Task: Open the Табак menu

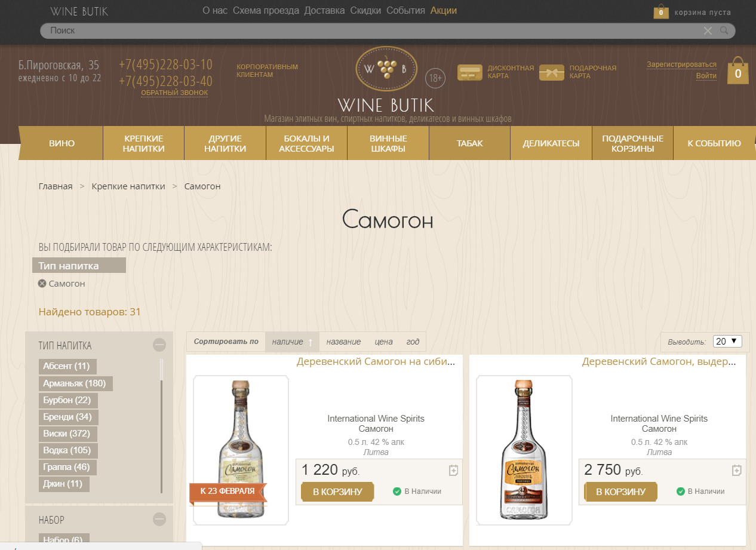Action: click(x=470, y=143)
